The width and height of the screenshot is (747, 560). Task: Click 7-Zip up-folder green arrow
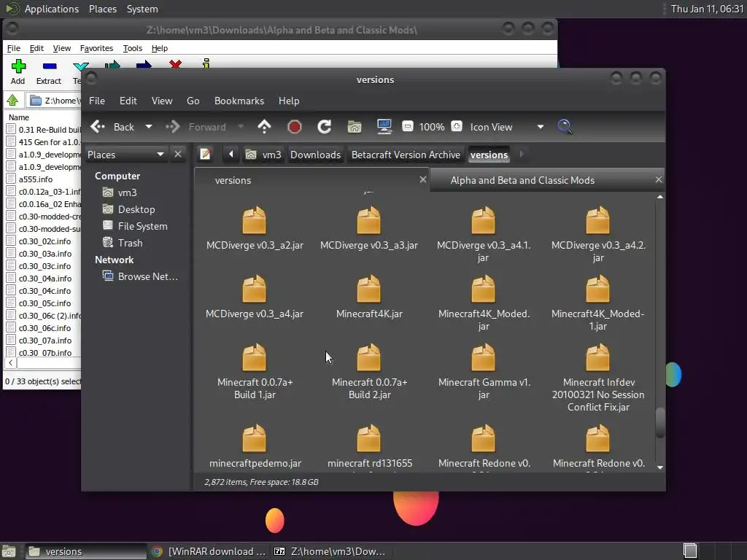12,101
